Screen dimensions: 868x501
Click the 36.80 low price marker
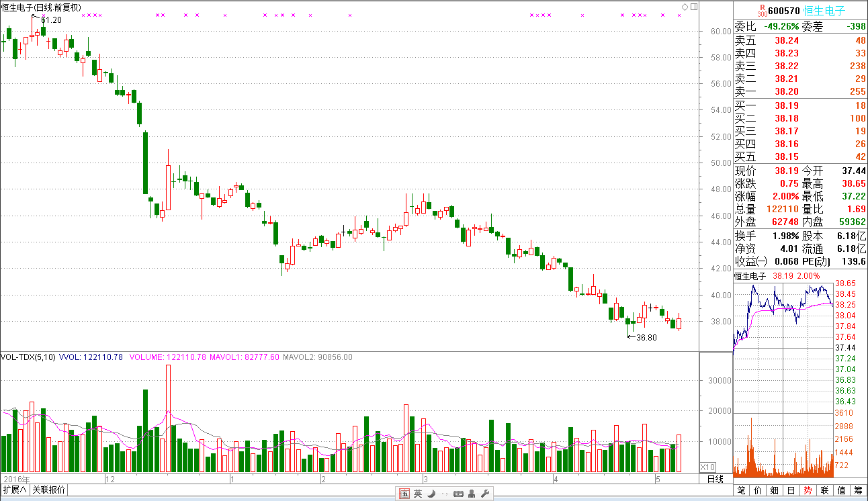[646, 338]
